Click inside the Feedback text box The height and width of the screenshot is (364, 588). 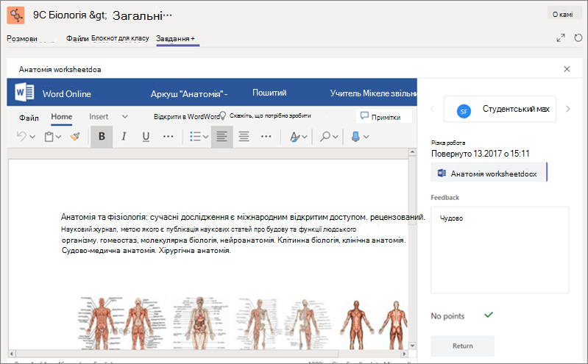coord(500,250)
